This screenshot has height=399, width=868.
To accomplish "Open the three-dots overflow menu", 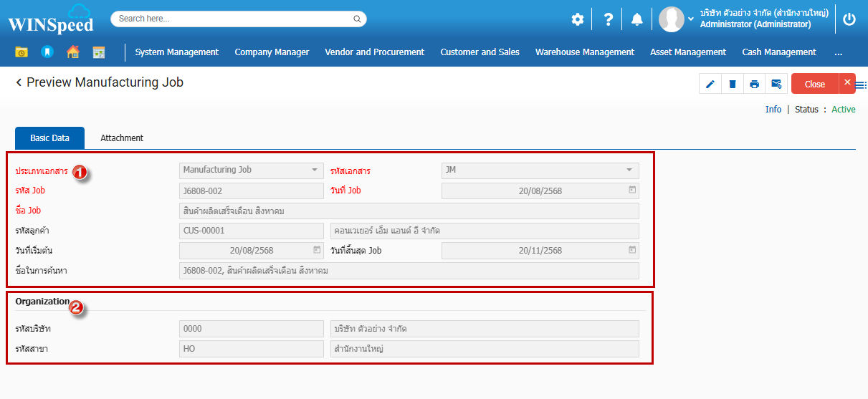I will [838, 52].
